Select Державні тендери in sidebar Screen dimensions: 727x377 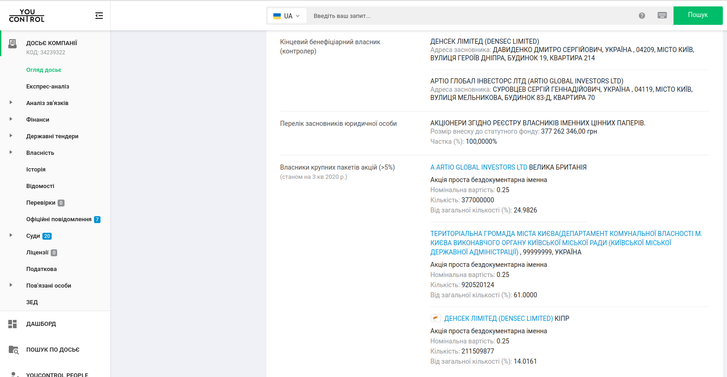(x=52, y=136)
